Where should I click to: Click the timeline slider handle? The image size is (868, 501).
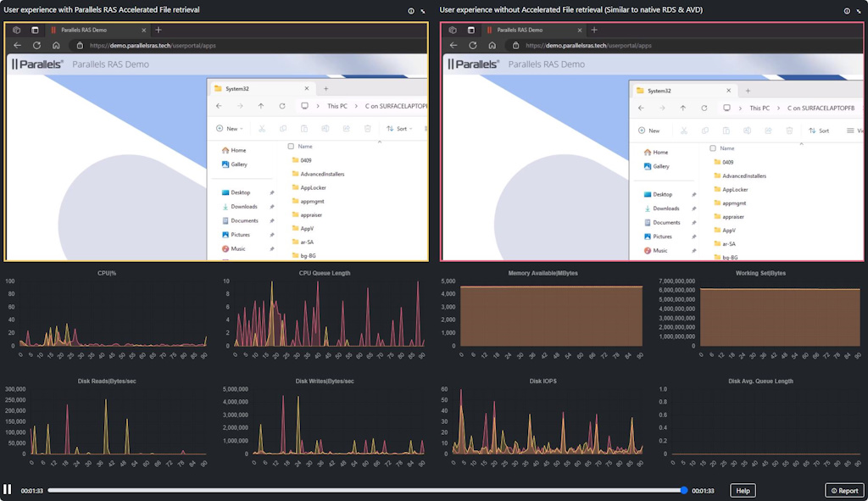coord(684,490)
